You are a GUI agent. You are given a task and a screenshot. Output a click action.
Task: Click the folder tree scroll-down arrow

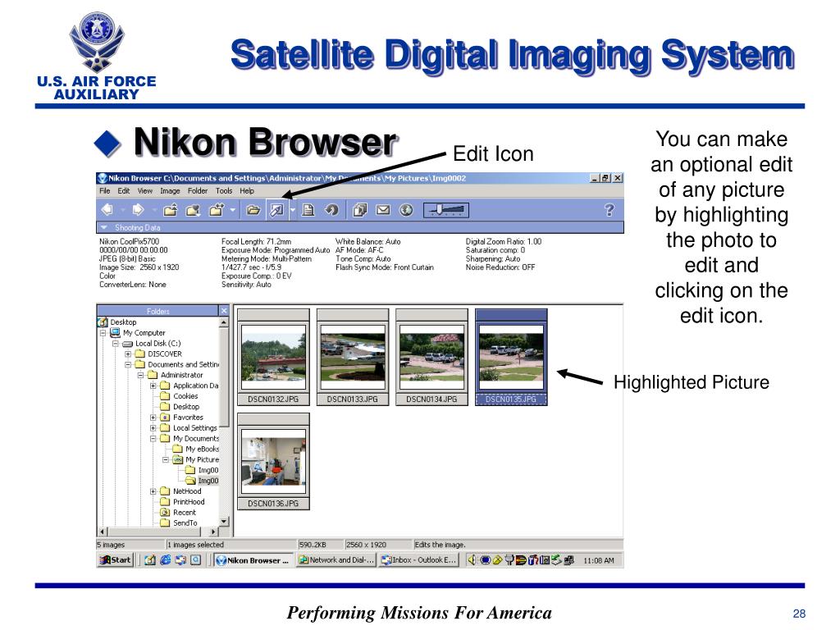click(x=224, y=521)
